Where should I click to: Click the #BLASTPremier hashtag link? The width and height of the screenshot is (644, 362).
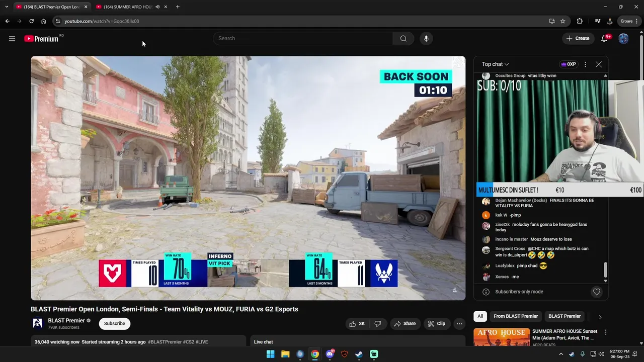coord(165,342)
